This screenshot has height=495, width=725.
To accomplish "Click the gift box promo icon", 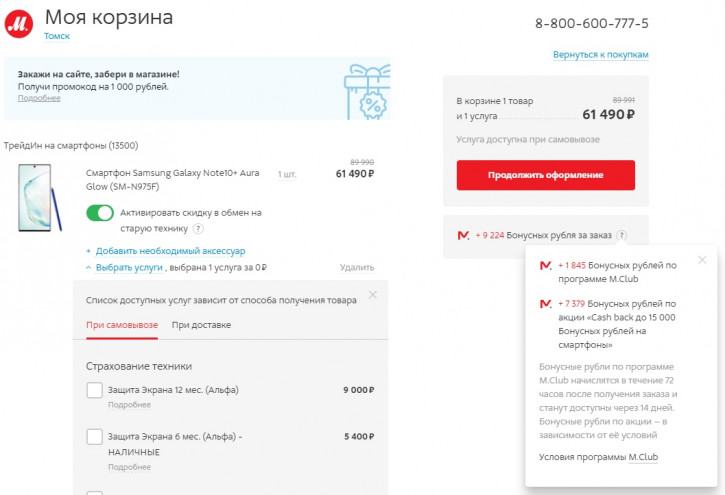I will point(368,92).
